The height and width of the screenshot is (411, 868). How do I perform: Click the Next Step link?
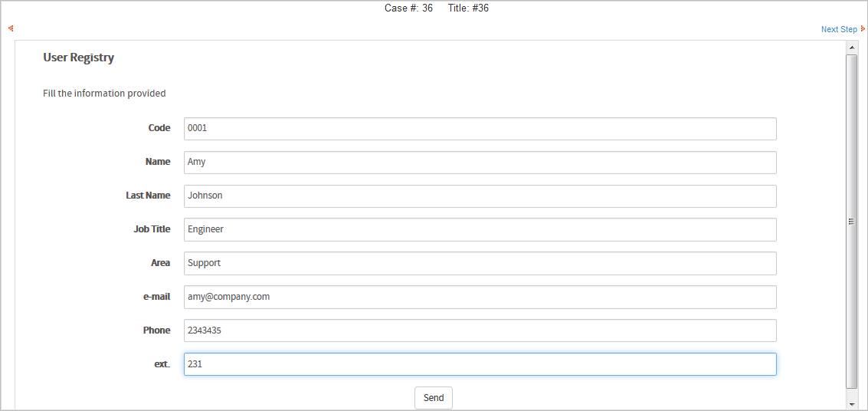(x=839, y=29)
